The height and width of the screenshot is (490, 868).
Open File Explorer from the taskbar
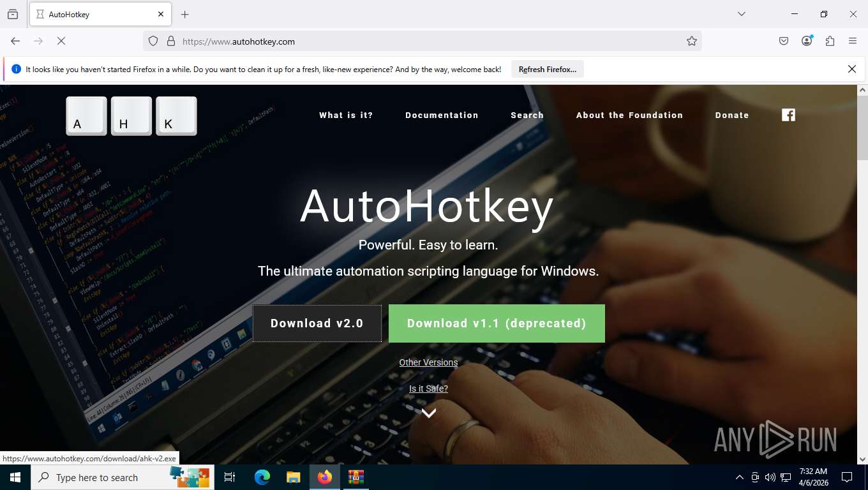[293, 477]
